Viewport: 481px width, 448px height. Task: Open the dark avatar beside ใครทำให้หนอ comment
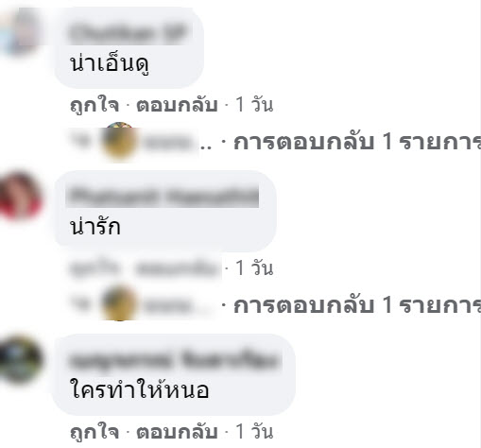(x=20, y=359)
